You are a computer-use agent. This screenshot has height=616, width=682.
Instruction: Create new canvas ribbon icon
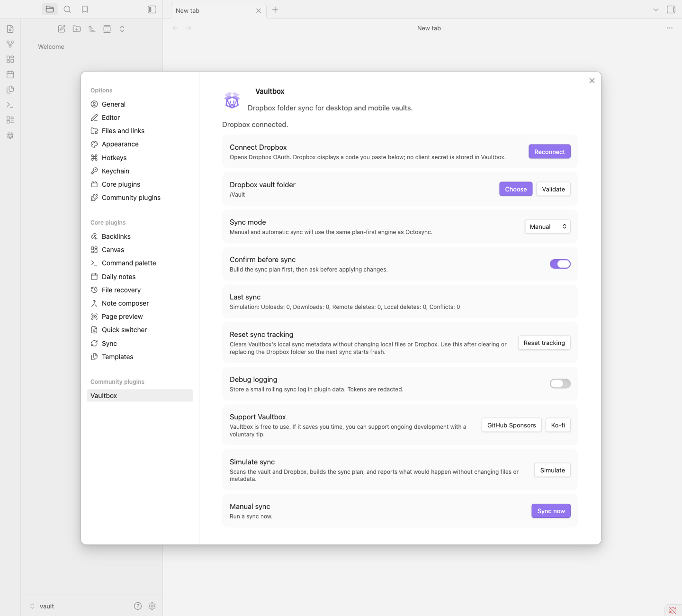pos(10,59)
